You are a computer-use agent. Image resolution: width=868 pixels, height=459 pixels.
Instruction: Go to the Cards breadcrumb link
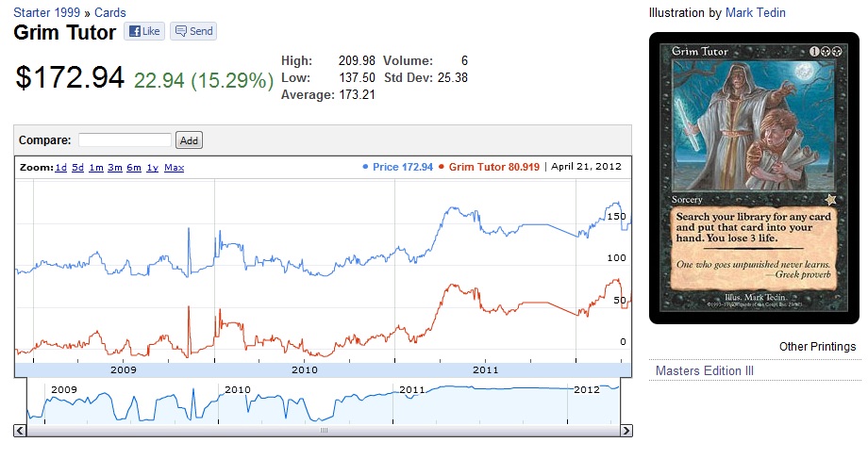110,13
